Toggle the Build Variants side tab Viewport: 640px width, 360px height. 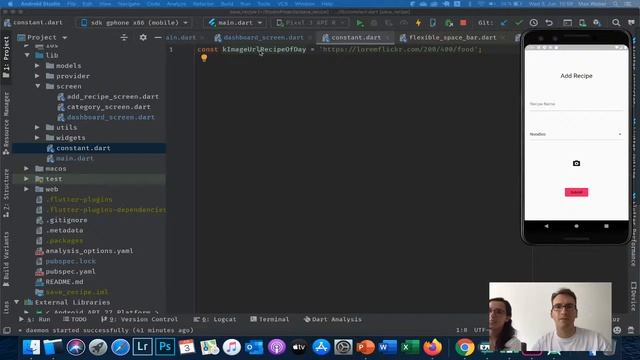coord(6,258)
